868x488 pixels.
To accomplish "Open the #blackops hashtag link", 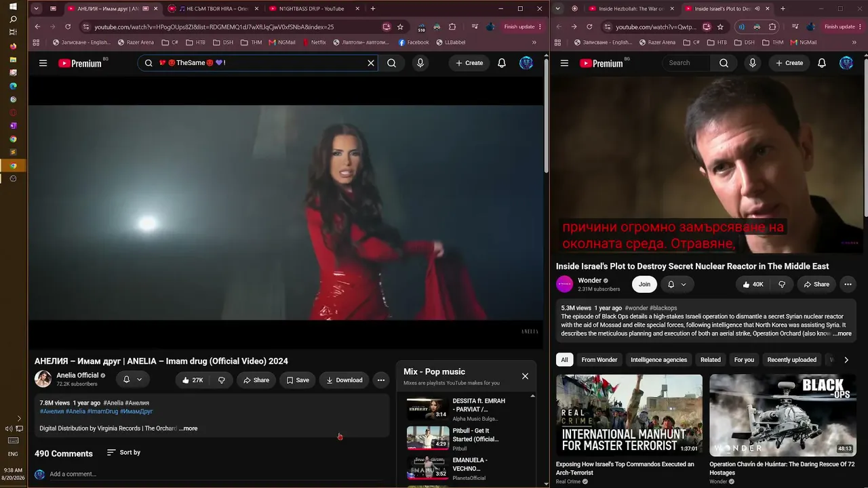I will [664, 308].
